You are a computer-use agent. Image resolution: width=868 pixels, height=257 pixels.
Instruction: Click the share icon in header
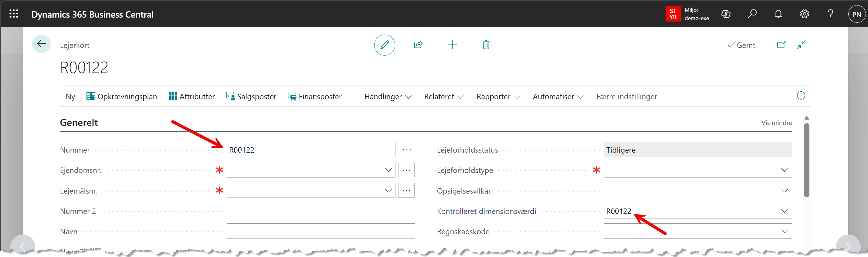[418, 45]
